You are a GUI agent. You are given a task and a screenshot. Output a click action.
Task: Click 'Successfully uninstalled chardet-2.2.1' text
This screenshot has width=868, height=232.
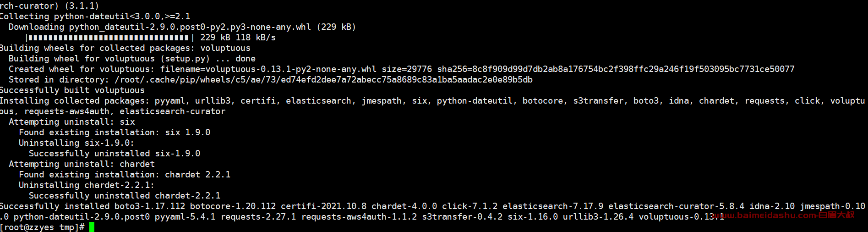(125, 196)
